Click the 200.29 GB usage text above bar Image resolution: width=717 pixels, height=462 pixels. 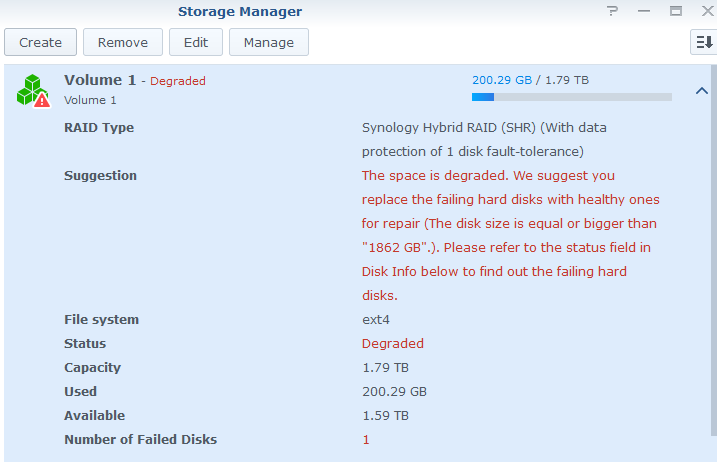[501, 80]
